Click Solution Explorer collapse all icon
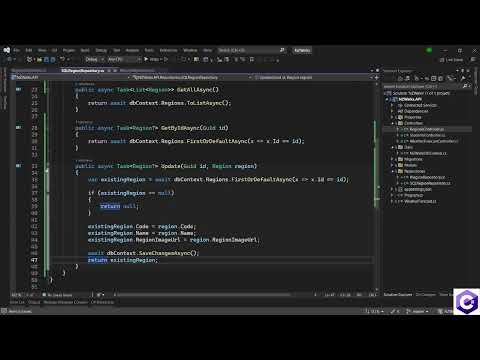 point(433,79)
